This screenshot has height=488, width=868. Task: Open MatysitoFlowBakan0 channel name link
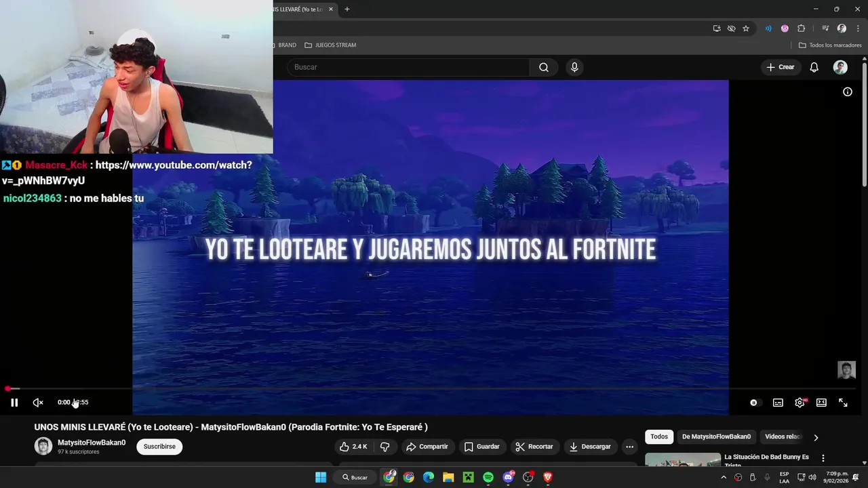pos(92,443)
